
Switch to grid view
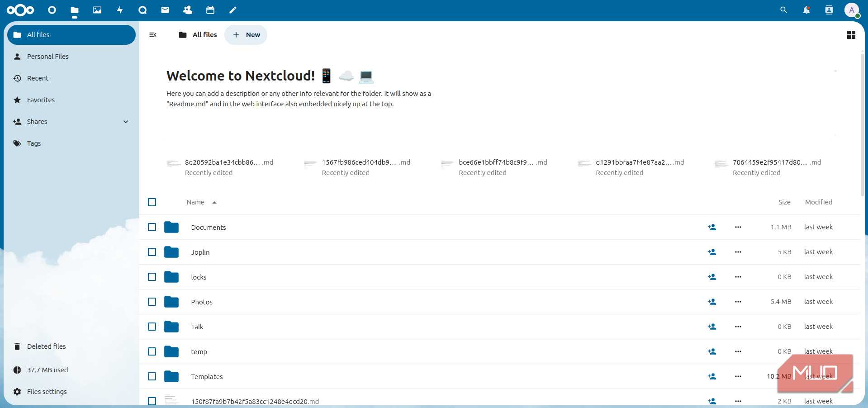click(x=851, y=35)
